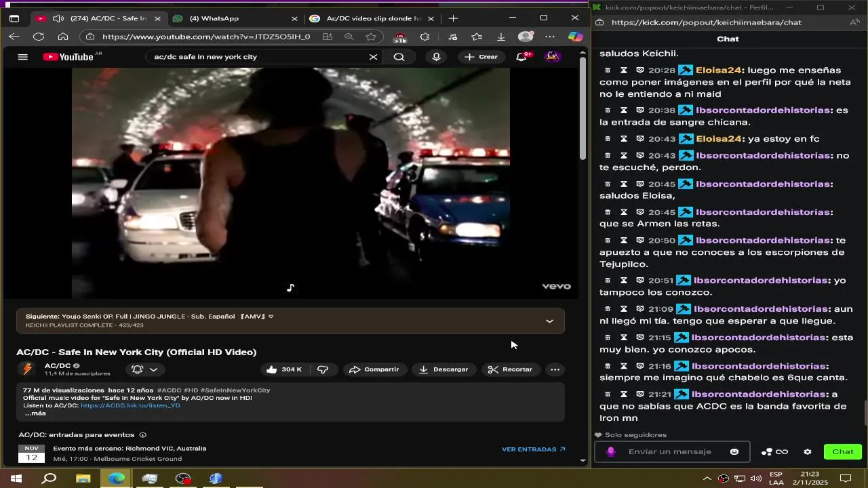This screenshot has height=488, width=868.
Task: Mute the YouTube tab via speaker icon
Action: coord(58,18)
